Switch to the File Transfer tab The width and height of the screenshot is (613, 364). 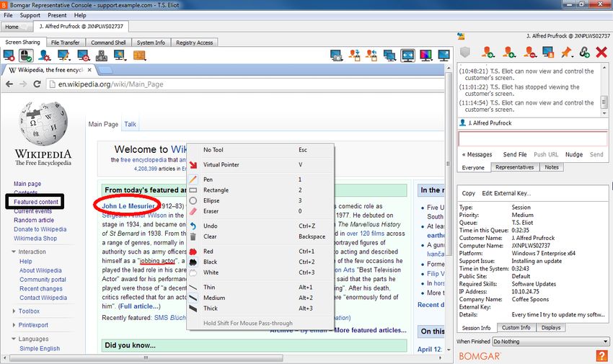(66, 43)
